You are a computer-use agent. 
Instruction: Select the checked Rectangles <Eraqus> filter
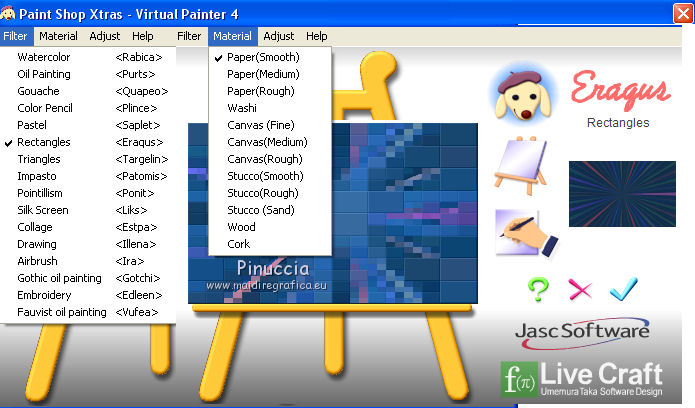point(88,142)
